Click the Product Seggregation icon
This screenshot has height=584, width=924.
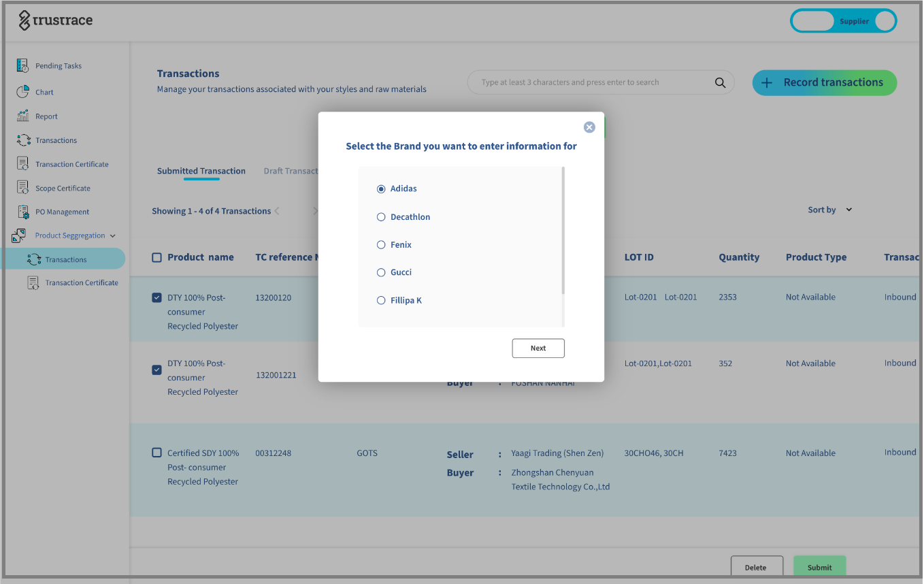(19, 236)
